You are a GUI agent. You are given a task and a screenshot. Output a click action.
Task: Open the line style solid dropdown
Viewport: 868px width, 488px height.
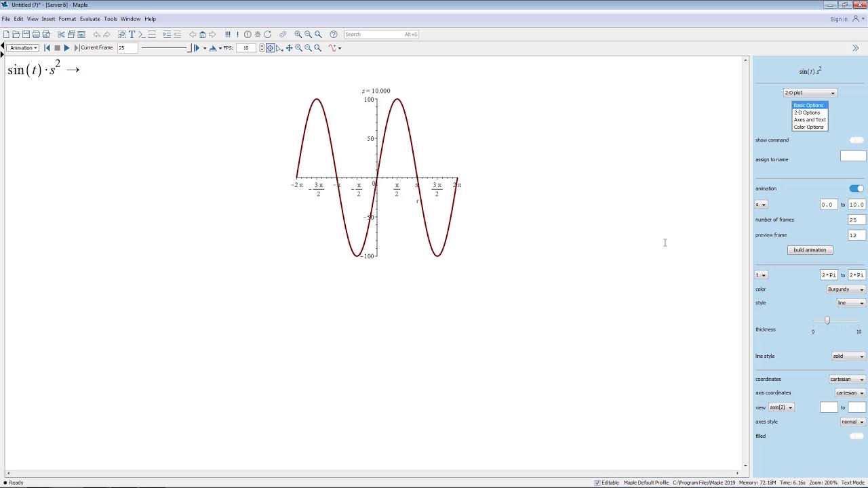(x=848, y=357)
